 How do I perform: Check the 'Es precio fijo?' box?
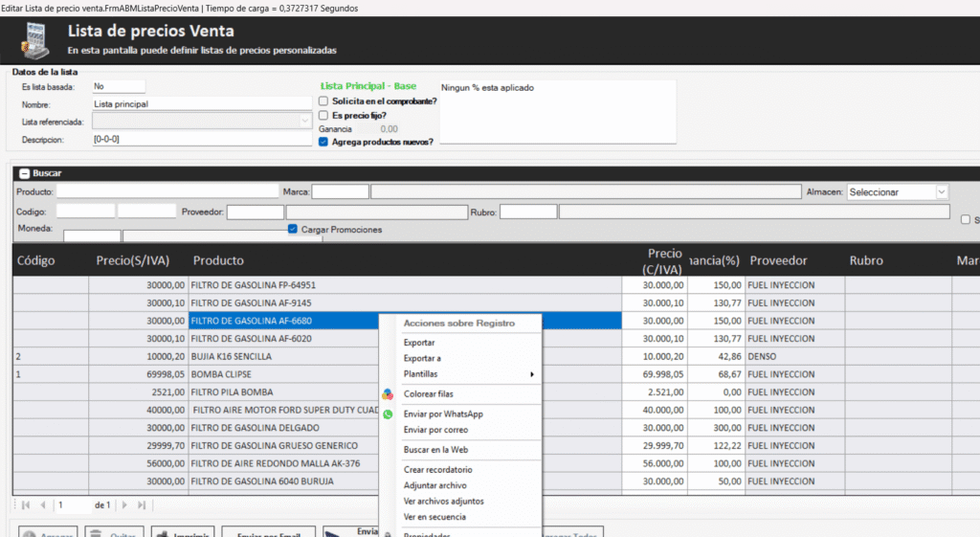click(324, 115)
